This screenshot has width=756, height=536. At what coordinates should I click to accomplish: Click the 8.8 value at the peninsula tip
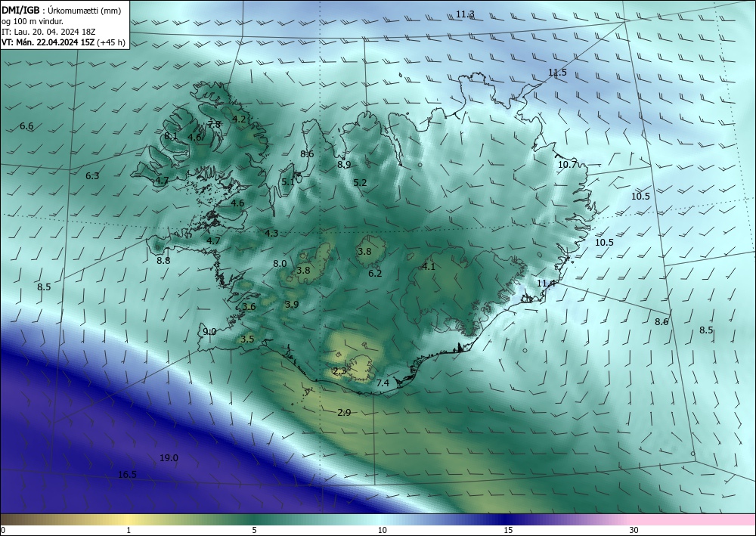click(x=163, y=261)
